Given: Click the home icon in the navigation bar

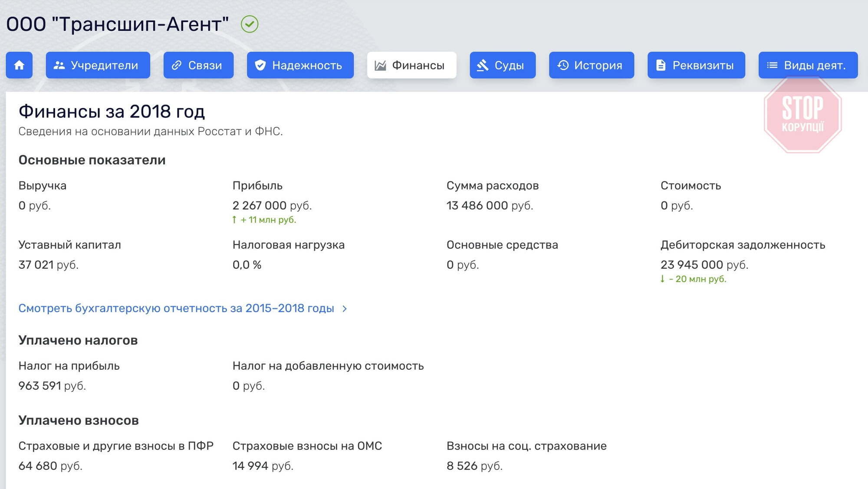Looking at the screenshot, I should [x=19, y=65].
